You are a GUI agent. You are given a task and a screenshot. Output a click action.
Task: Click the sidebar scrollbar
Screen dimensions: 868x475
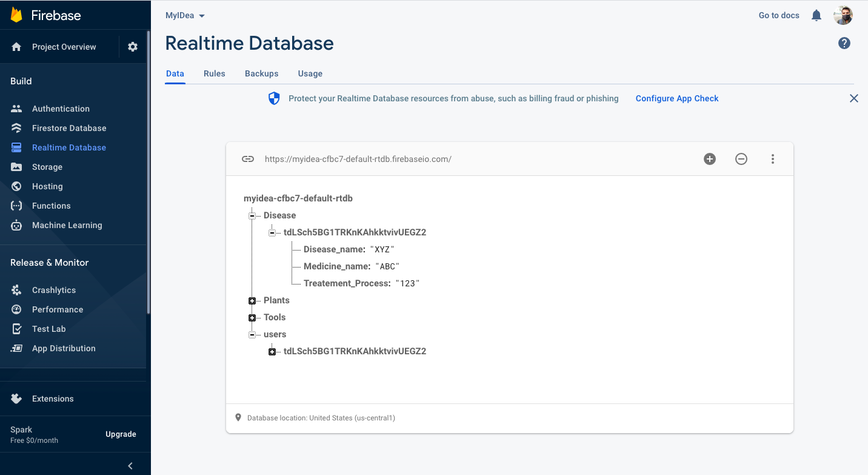(x=149, y=173)
